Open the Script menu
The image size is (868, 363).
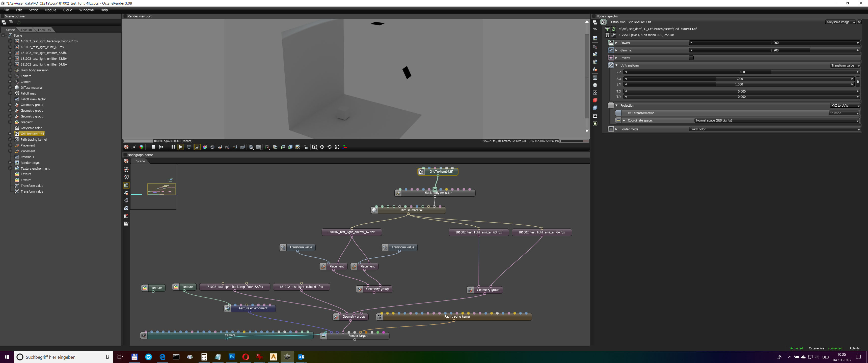33,10
